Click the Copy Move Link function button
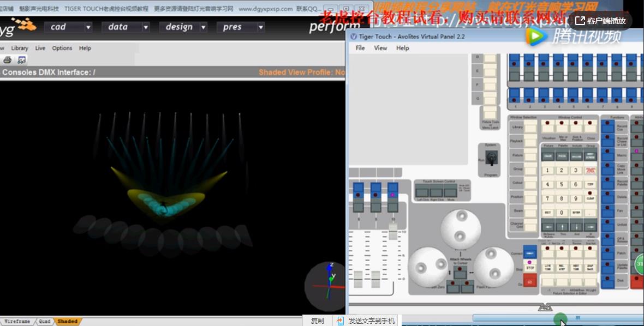This screenshot has height=326, width=644. 608,170
